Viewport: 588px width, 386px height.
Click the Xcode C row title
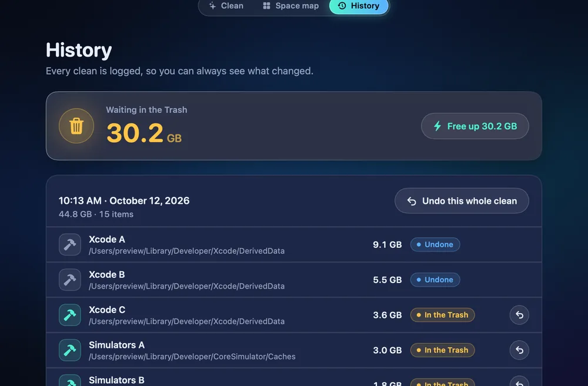coord(107,310)
